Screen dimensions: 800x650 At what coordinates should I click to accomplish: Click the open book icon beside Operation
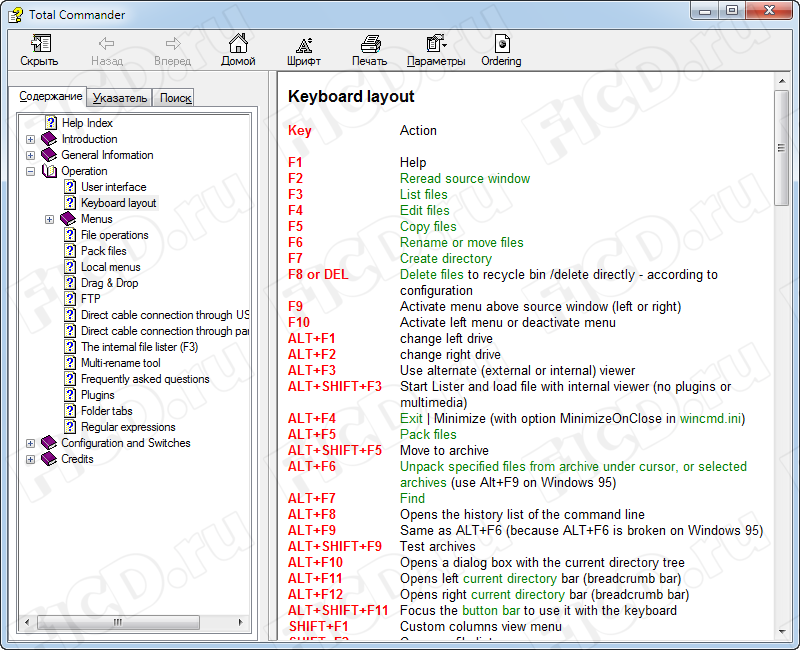click(49, 171)
